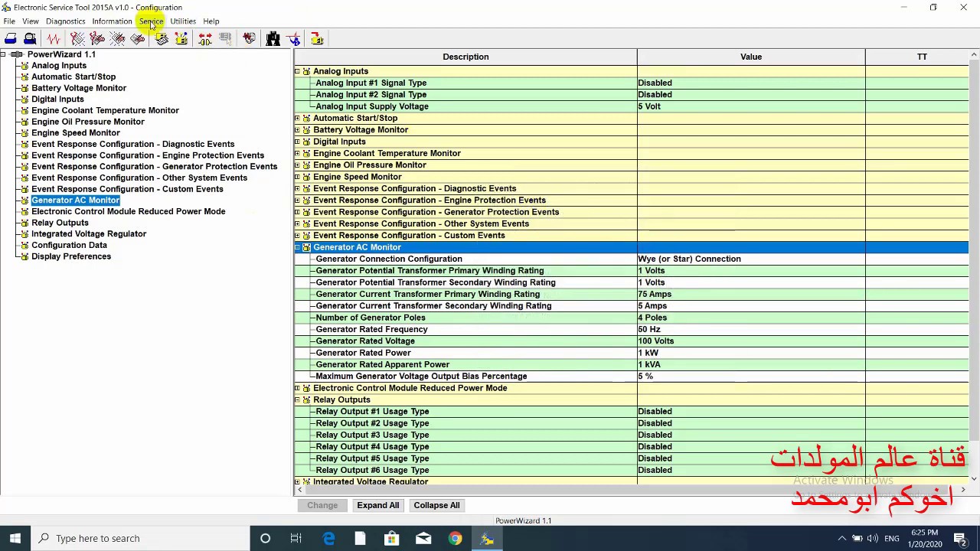Click the Description column header
This screenshot has height=551, width=980.
(465, 57)
